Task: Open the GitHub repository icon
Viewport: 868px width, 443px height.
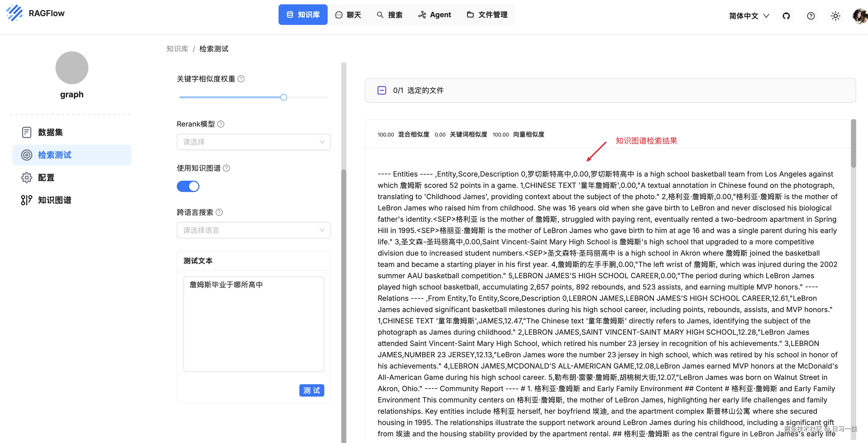Action: [786, 16]
